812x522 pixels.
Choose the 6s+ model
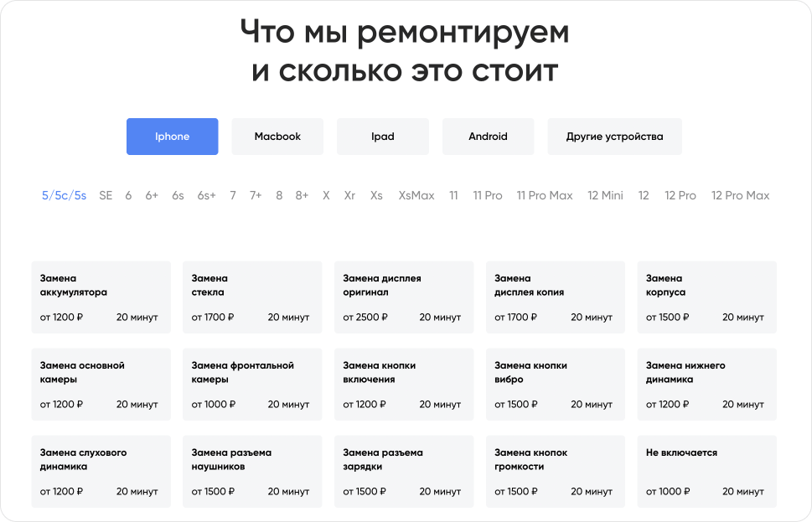point(207,195)
